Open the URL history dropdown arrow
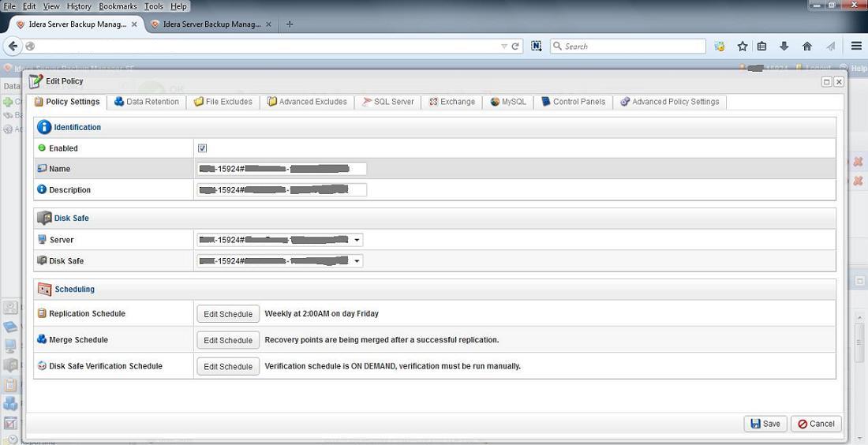Viewport: 868px width, 445px height. coord(503,47)
